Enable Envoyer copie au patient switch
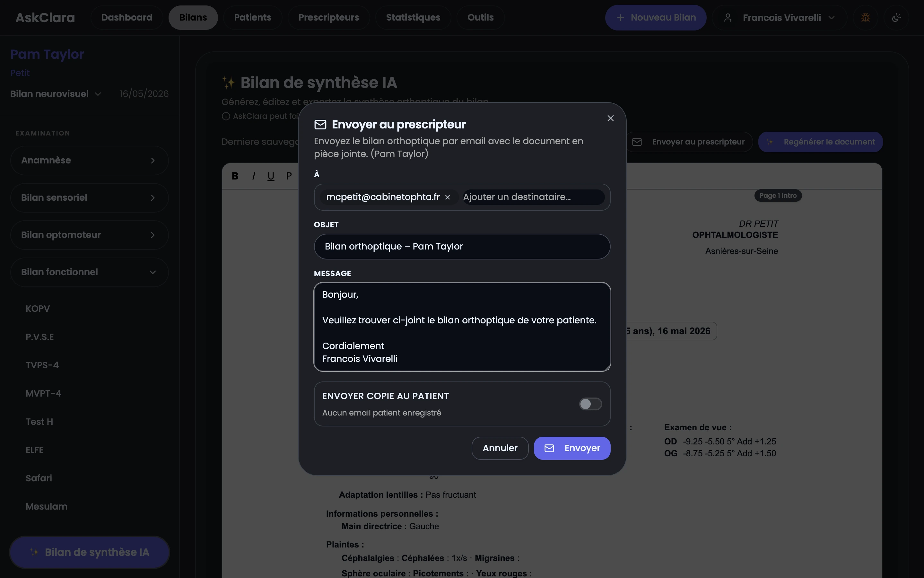 point(590,404)
